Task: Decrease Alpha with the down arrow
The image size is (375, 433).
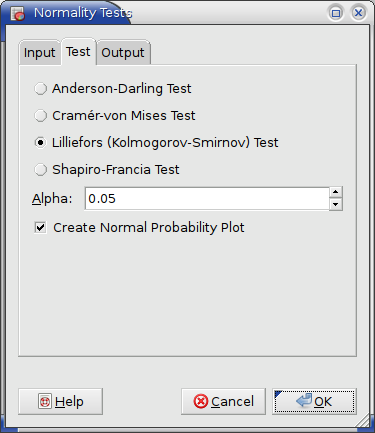Action: click(336, 204)
